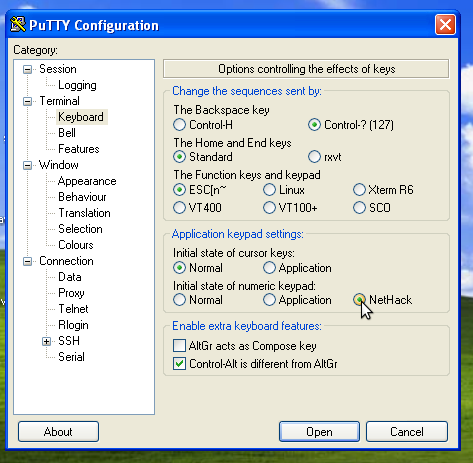Viewport: 473px width, 463px height.
Task: Collapse the Session tree node
Action: (27, 69)
